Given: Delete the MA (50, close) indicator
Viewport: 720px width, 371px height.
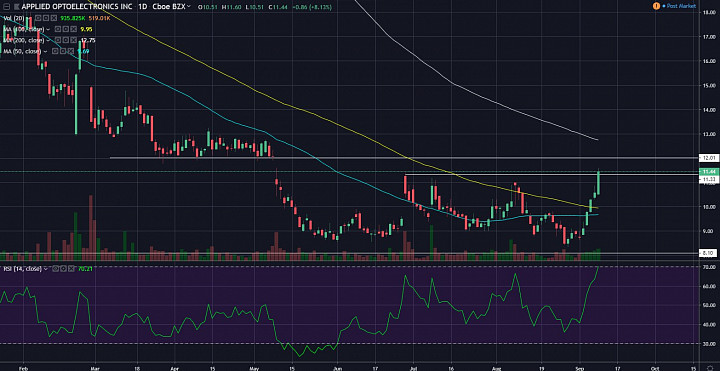Looking at the screenshot, I should [x=71, y=51].
